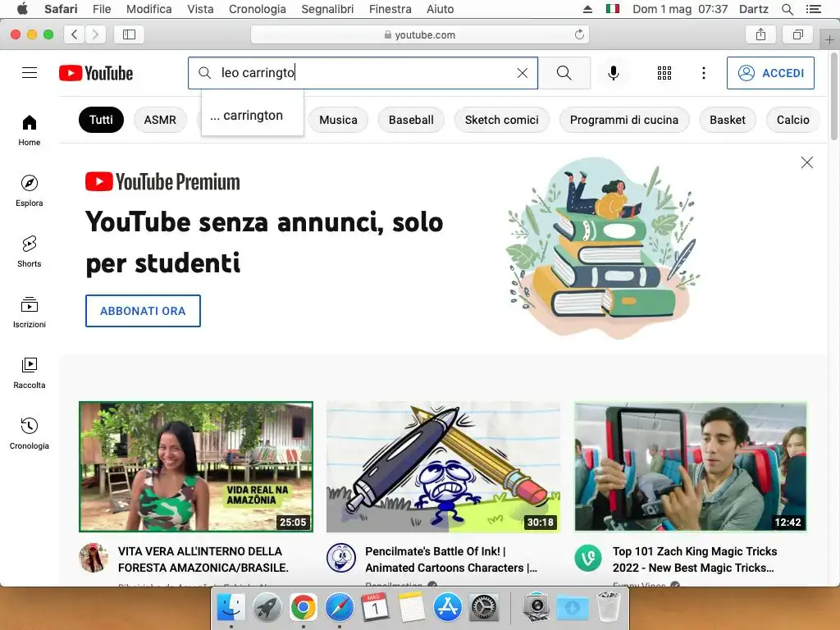840x630 pixels.
Task: Click the ACCEDI sign-in button
Action: (x=770, y=73)
